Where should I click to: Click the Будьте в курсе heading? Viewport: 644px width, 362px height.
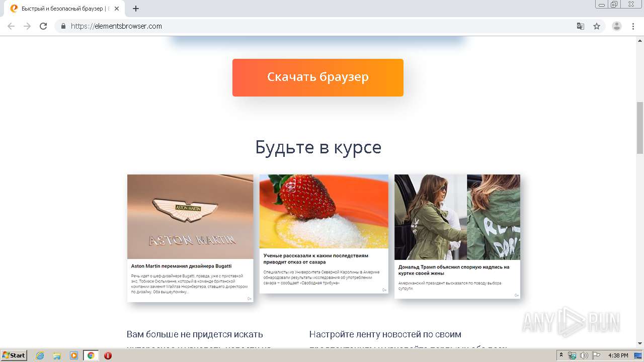[318, 147]
